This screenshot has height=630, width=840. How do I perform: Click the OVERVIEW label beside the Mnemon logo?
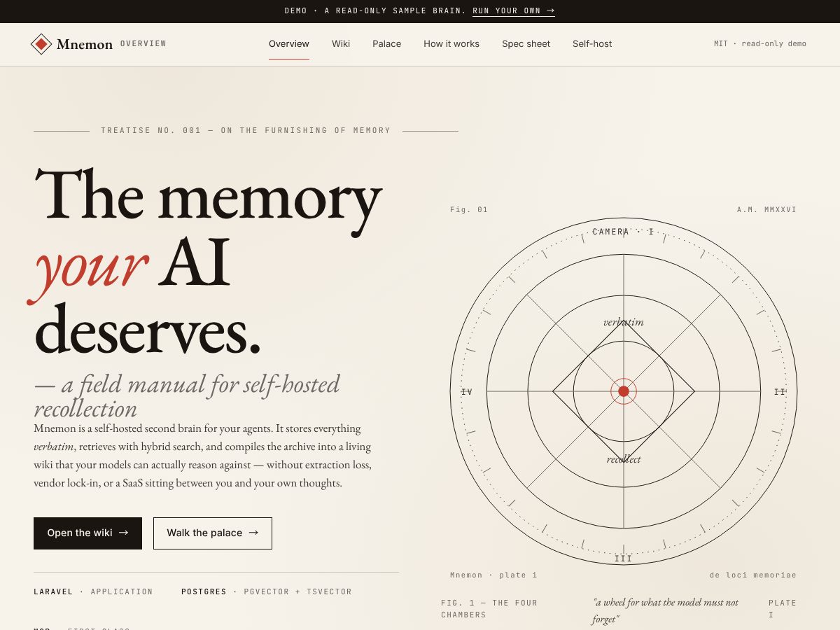[143, 44]
